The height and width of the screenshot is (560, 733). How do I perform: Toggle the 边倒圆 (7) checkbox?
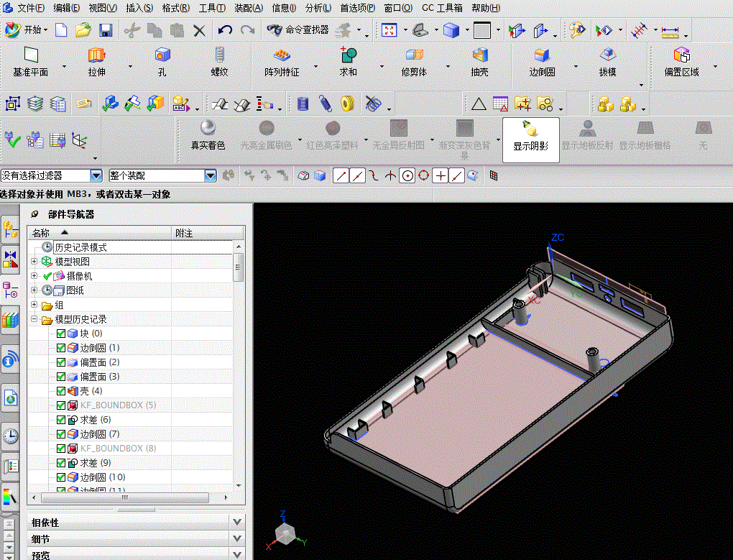[x=61, y=433]
